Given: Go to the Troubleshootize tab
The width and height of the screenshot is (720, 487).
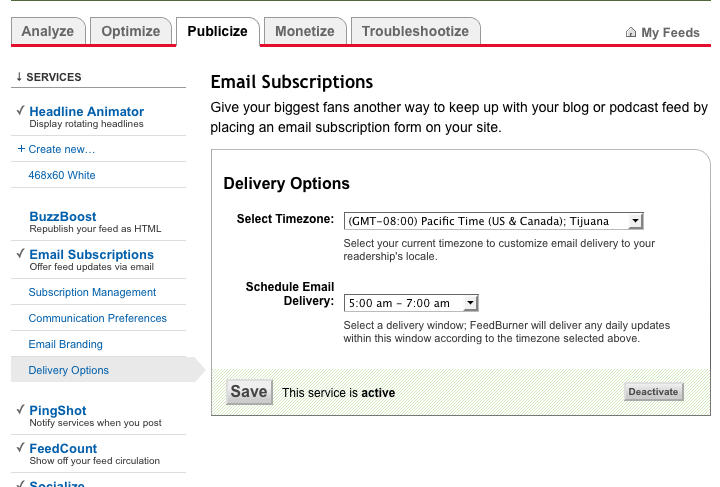Looking at the screenshot, I should point(415,31).
